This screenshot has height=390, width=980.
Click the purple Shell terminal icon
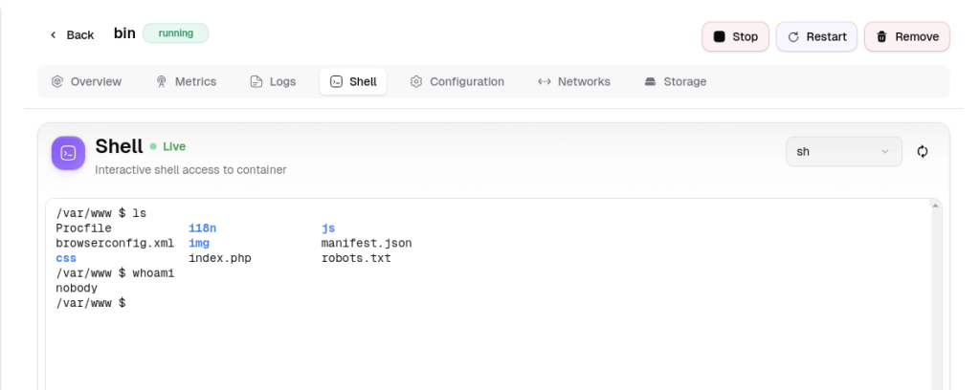click(68, 153)
